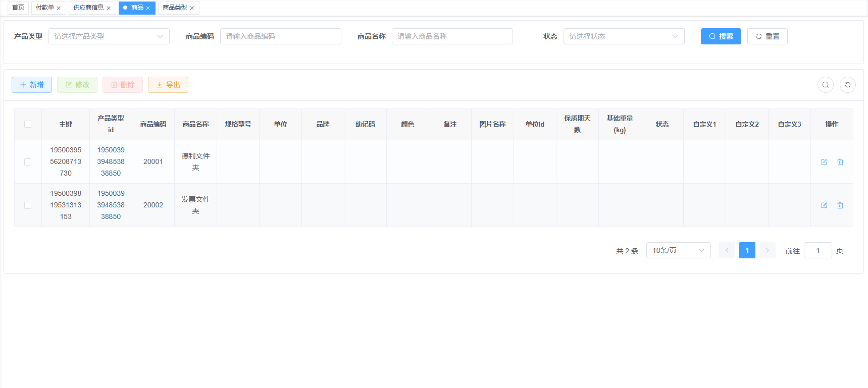Click delete trash icon for 发票文件夹 row
Screen dimensions: 868x388
pyautogui.click(x=840, y=205)
